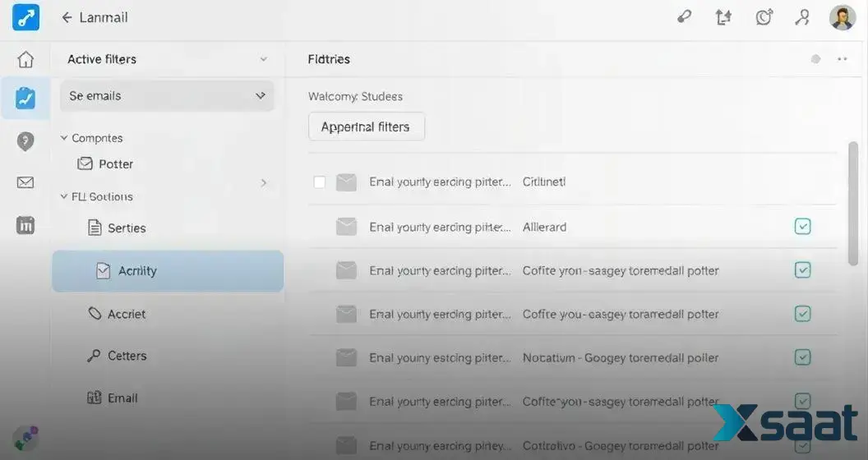Collapse the Active filters chevron
The width and height of the screenshot is (868, 460).
point(263,59)
